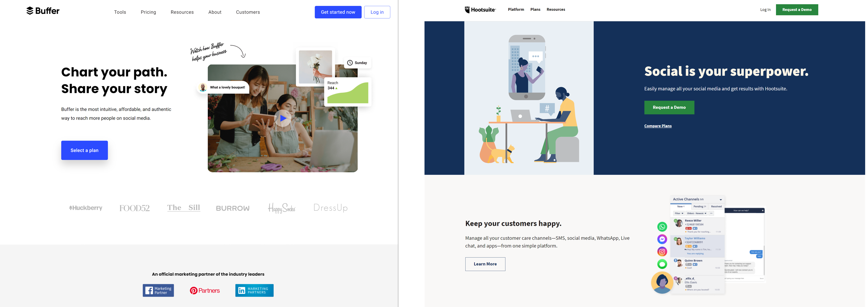This screenshot has height=307, width=868.
Task: Click the 'Learn More' link in Hootsuite customer section
Action: point(485,264)
